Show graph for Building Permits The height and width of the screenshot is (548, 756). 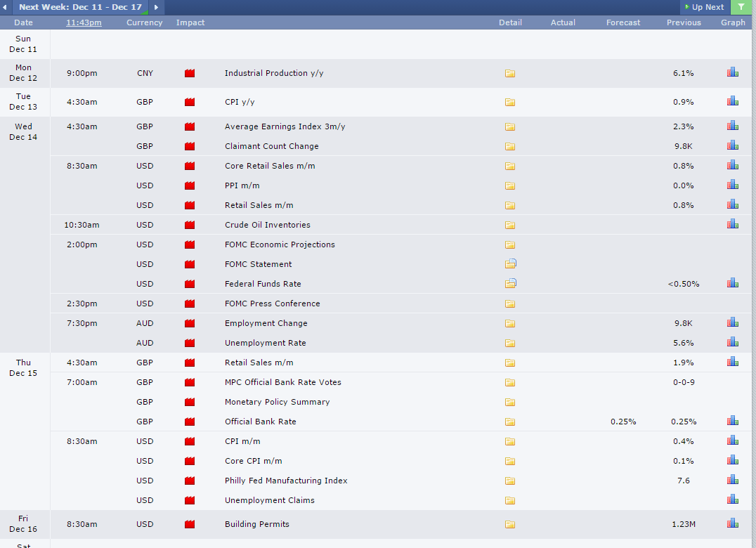733,523
